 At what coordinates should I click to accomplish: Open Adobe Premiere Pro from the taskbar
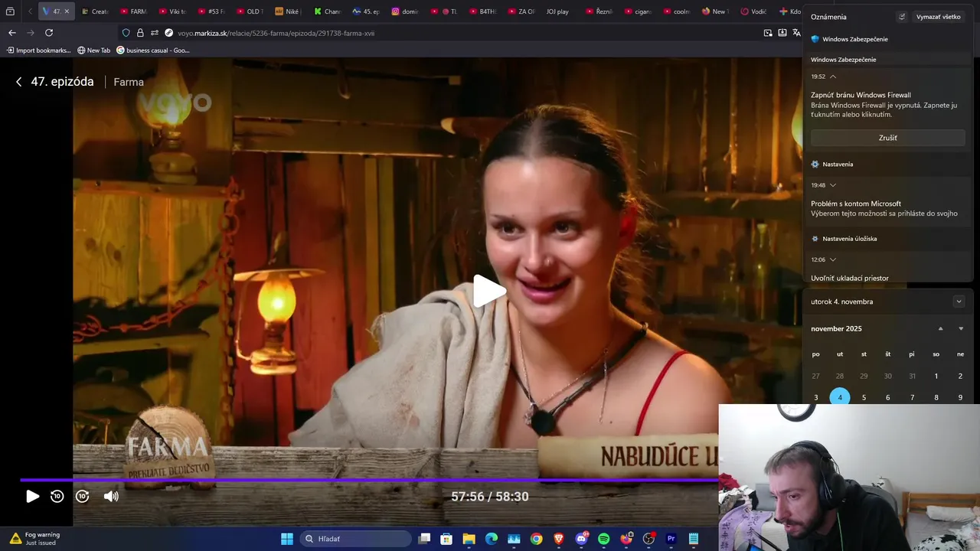(671, 539)
